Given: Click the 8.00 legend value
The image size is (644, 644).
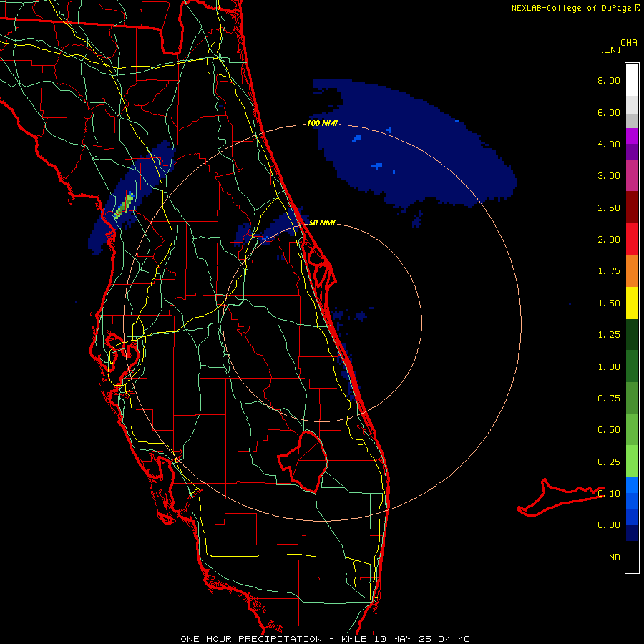Looking at the screenshot, I should click(609, 80).
